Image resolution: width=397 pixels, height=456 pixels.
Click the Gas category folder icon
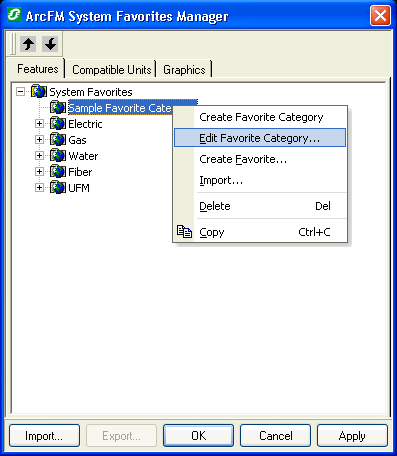(58, 140)
